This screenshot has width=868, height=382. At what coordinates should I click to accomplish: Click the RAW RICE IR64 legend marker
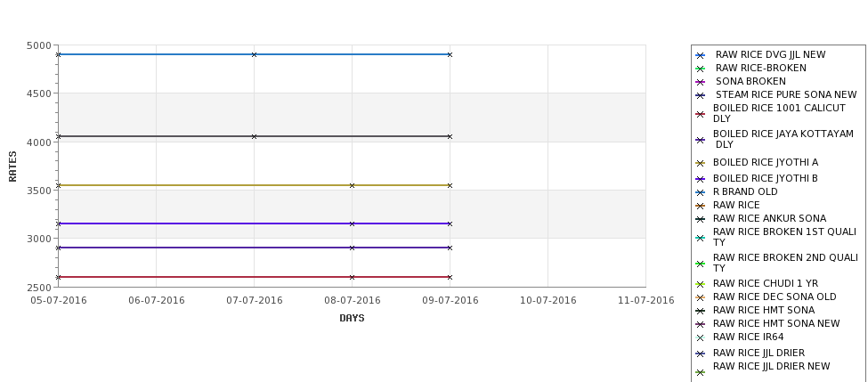click(701, 337)
